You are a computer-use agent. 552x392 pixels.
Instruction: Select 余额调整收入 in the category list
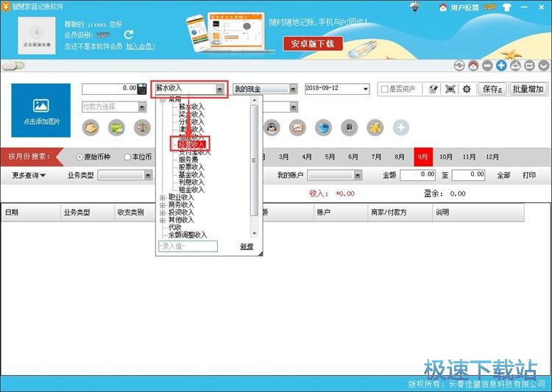pyautogui.click(x=188, y=235)
